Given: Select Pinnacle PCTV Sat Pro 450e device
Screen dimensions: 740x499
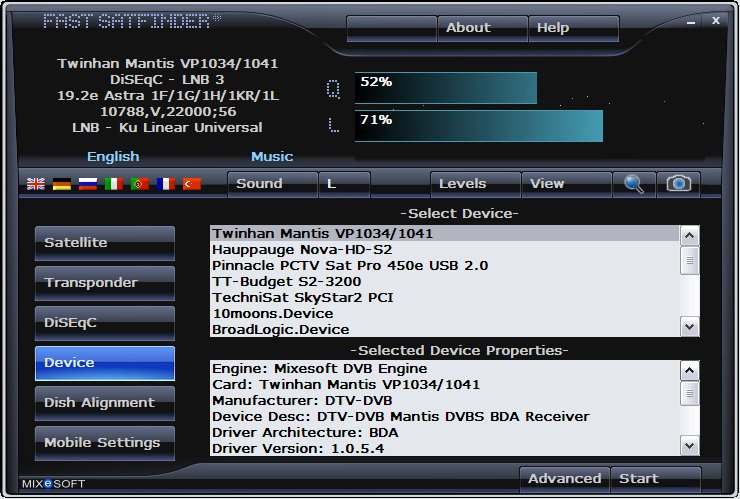Looking at the screenshot, I should 445,266.
